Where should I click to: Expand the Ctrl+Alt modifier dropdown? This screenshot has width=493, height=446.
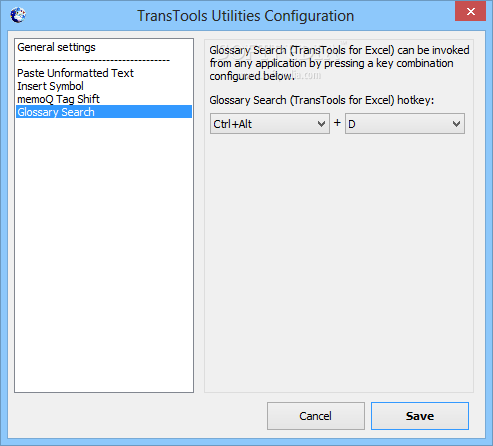pyautogui.click(x=270, y=124)
